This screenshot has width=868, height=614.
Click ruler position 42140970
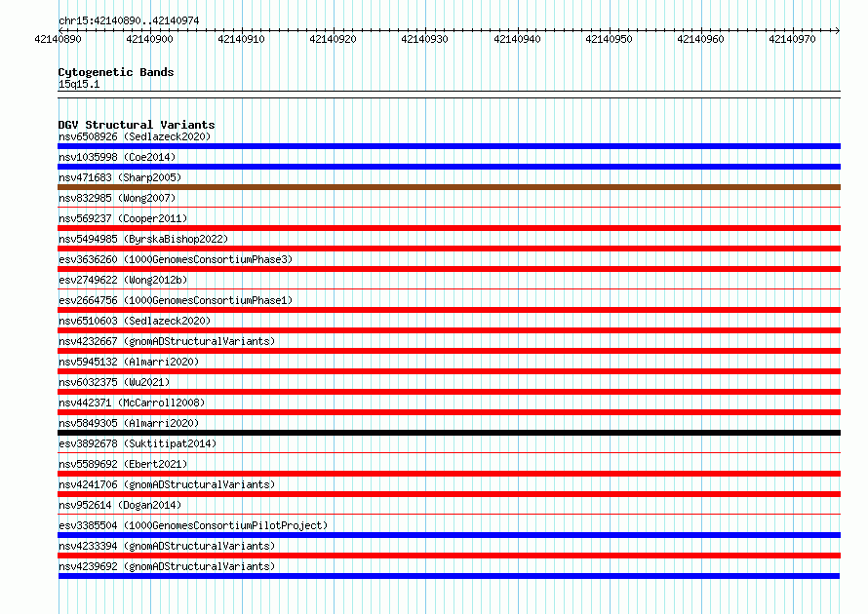[792, 39]
